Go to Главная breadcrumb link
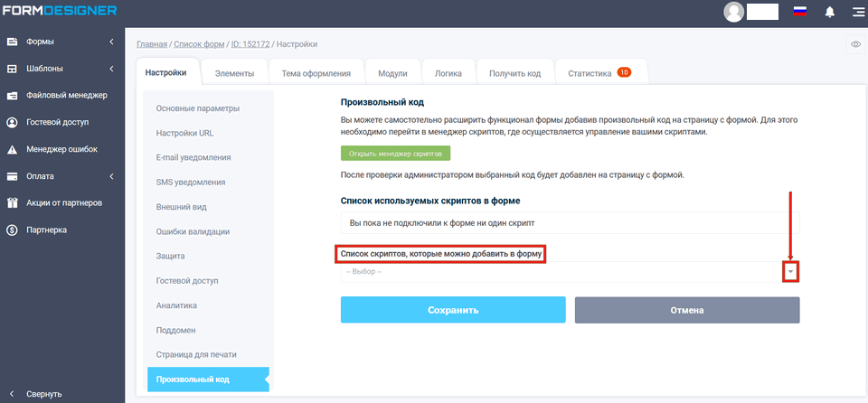This screenshot has width=868, height=403. [x=152, y=43]
